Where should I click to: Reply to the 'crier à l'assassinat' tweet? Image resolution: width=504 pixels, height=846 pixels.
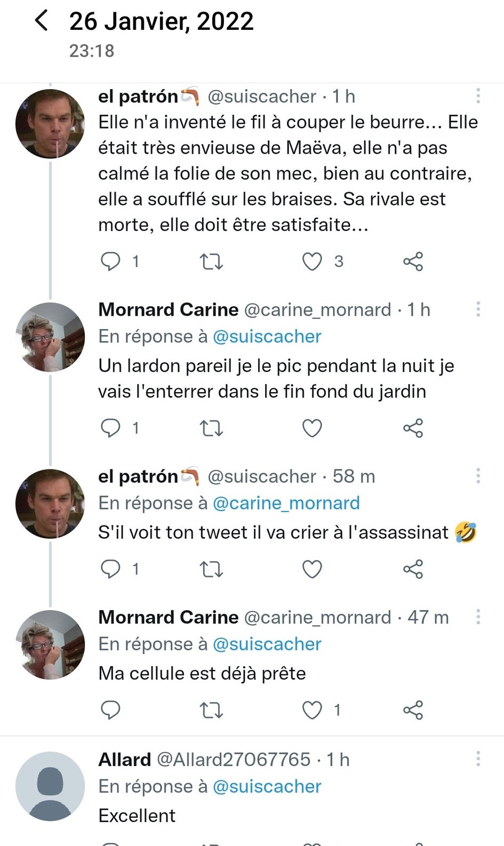[110, 569]
